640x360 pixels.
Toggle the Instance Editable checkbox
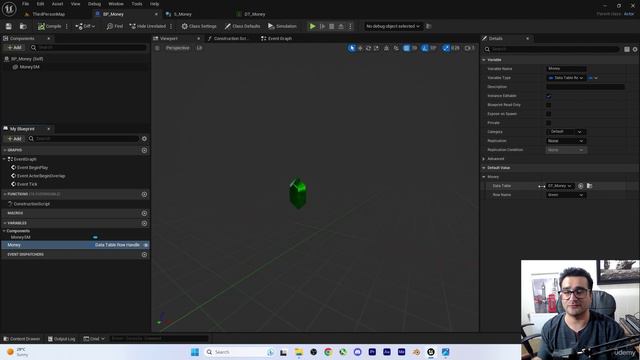click(549, 96)
